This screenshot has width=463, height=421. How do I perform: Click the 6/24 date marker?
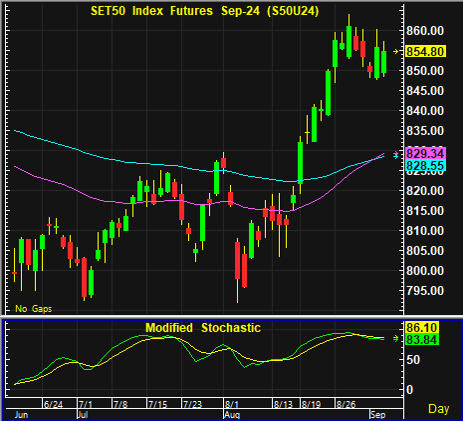53,405
